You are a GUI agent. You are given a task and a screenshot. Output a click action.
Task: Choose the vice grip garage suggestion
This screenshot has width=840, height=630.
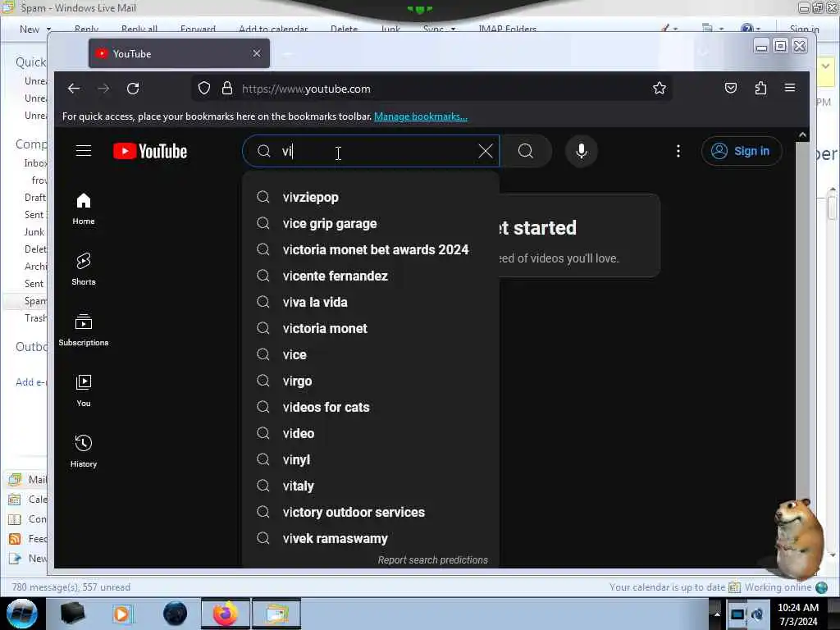coord(371,223)
